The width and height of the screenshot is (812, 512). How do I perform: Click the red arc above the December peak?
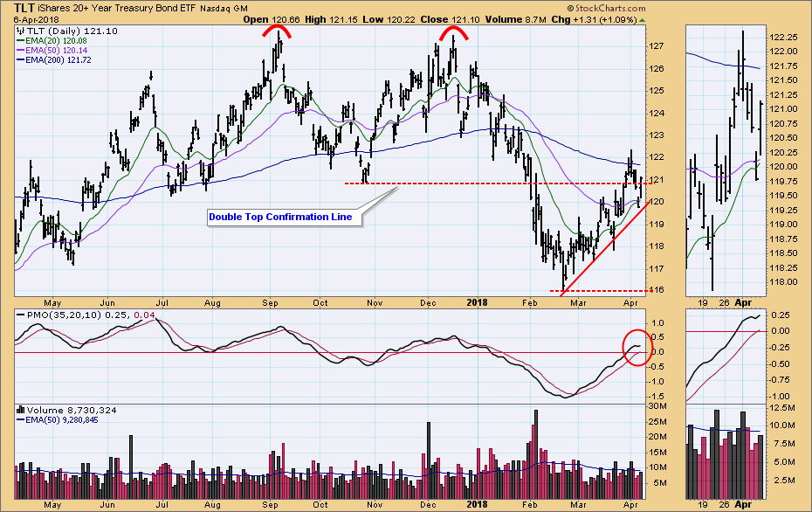click(x=454, y=32)
